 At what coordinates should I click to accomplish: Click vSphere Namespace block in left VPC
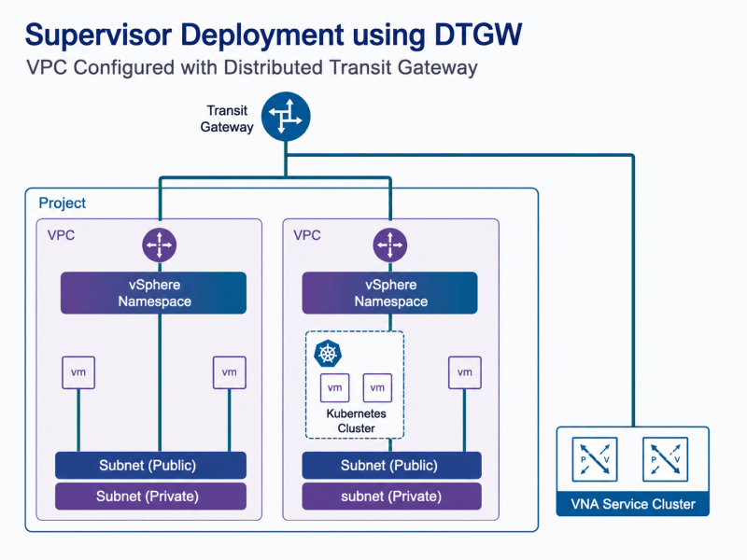tap(153, 293)
